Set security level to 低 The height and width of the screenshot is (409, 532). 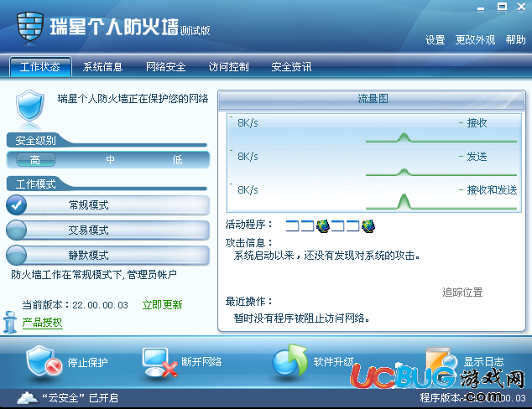(x=177, y=159)
